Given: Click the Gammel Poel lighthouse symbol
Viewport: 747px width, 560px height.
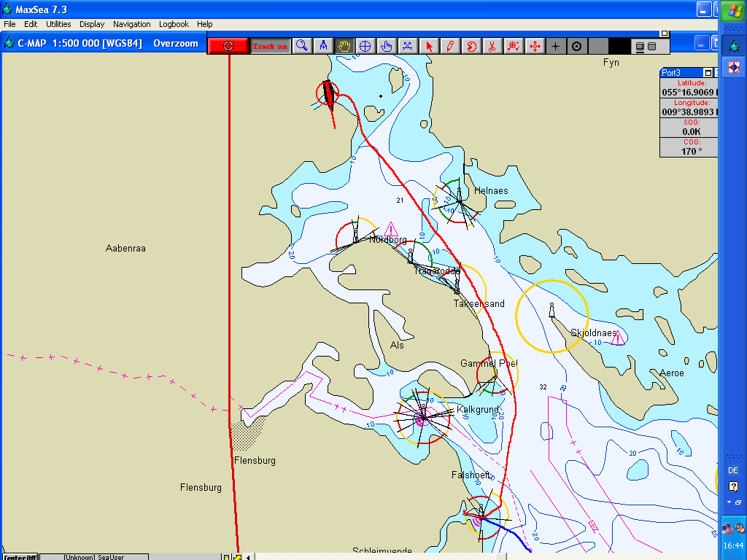Looking at the screenshot, I should tap(495, 373).
